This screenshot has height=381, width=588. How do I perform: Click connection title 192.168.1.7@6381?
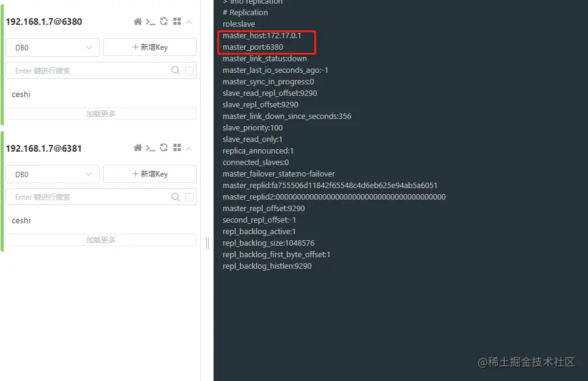[x=44, y=149]
